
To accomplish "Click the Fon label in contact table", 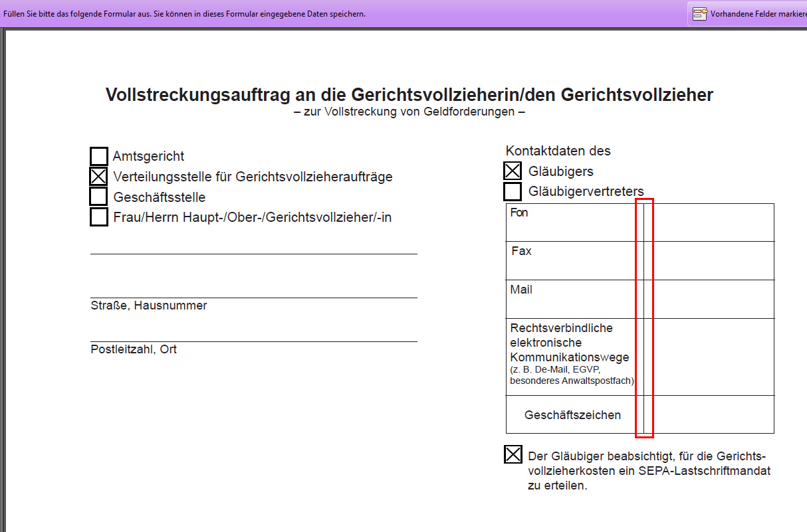I will [519, 213].
